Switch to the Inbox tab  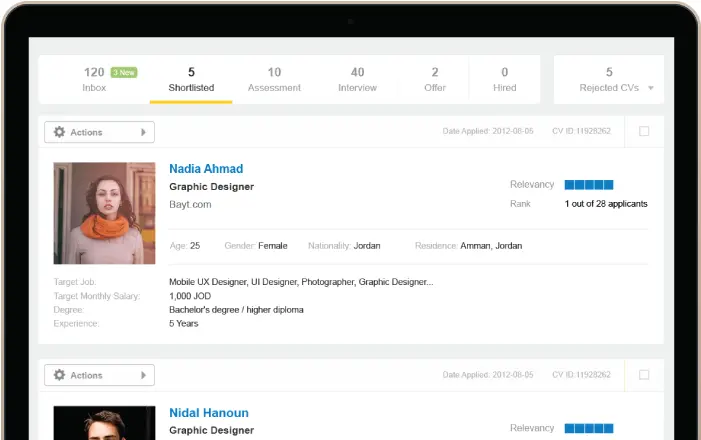click(x=94, y=79)
